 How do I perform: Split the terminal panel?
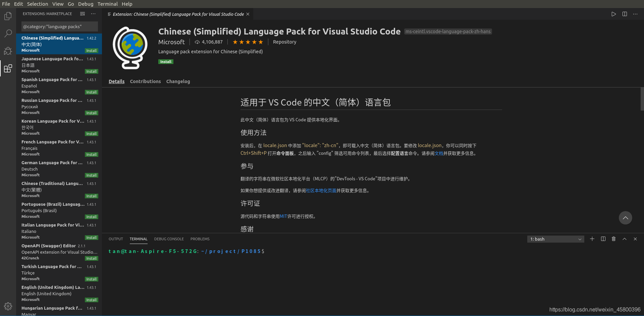click(603, 239)
